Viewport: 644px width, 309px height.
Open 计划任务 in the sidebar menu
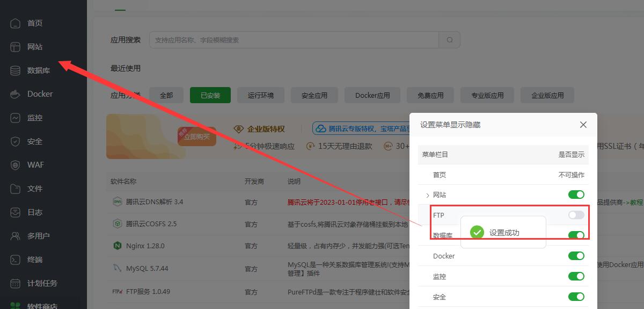(x=42, y=283)
